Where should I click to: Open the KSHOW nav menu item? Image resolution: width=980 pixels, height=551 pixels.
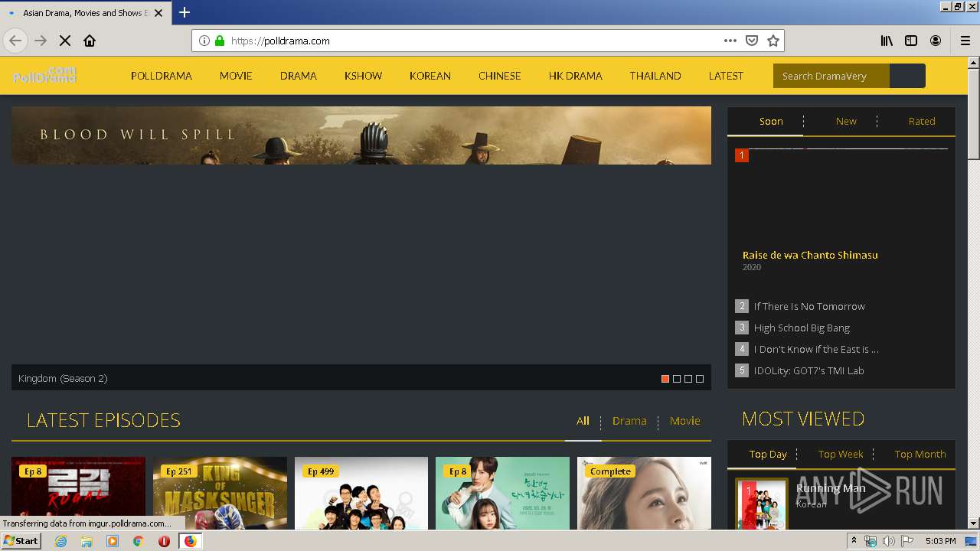tap(363, 76)
